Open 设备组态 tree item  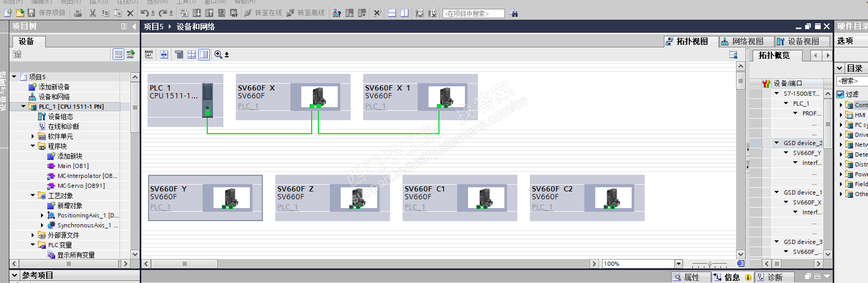click(x=60, y=117)
